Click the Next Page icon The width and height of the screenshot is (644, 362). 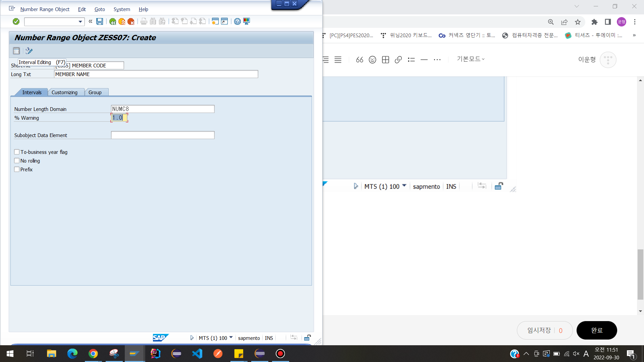[x=193, y=21]
